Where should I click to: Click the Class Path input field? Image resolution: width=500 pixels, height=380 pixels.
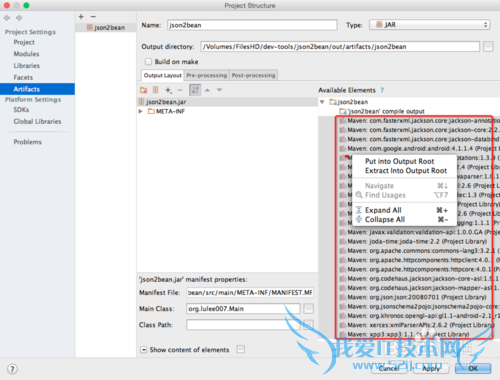[x=243, y=325]
